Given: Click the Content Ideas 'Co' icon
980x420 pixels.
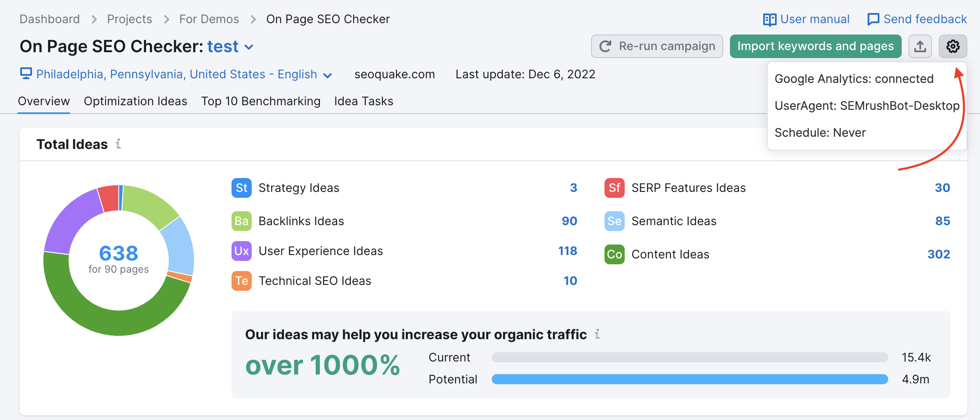Looking at the screenshot, I should pos(614,254).
